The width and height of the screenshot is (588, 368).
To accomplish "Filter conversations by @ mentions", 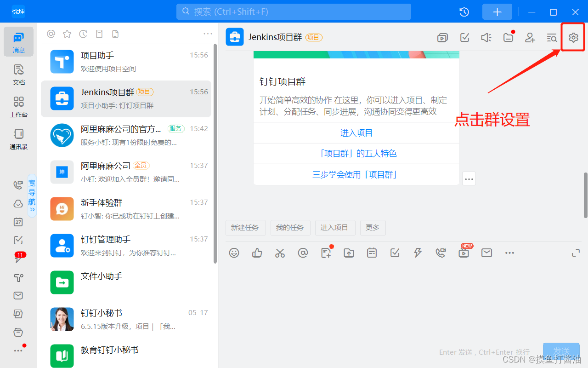I will (51, 34).
